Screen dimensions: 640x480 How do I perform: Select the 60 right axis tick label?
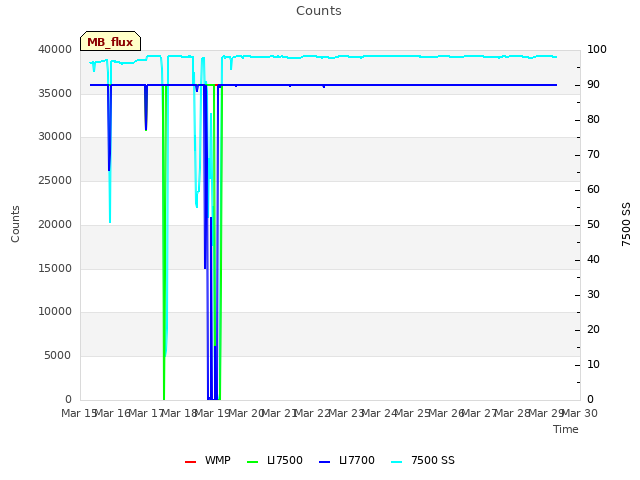pos(593,189)
